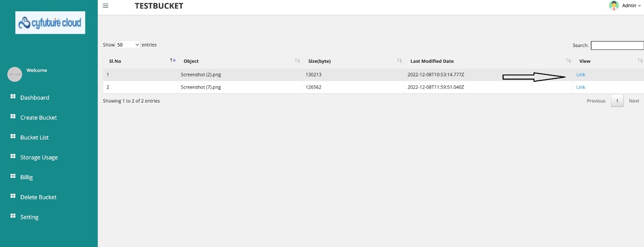
Task: Click the Storage Usage sidebar icon
Action: [13, 157]
